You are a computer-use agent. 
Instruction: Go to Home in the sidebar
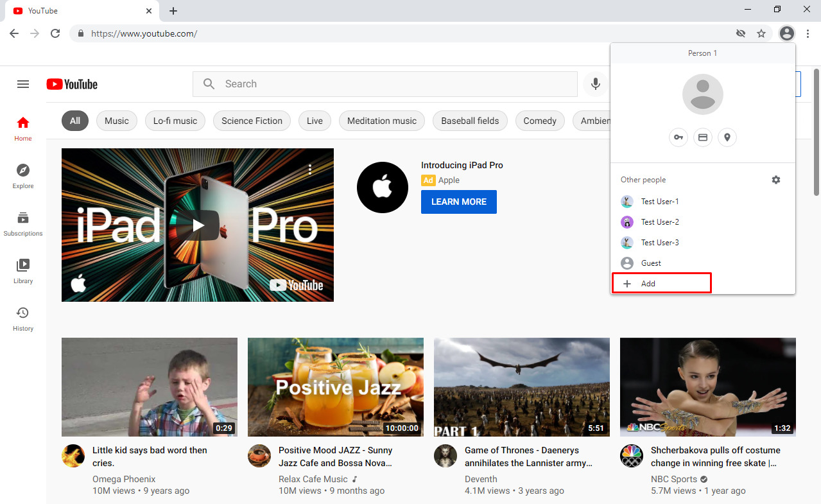pyautogui.click(x=23, y=128)
